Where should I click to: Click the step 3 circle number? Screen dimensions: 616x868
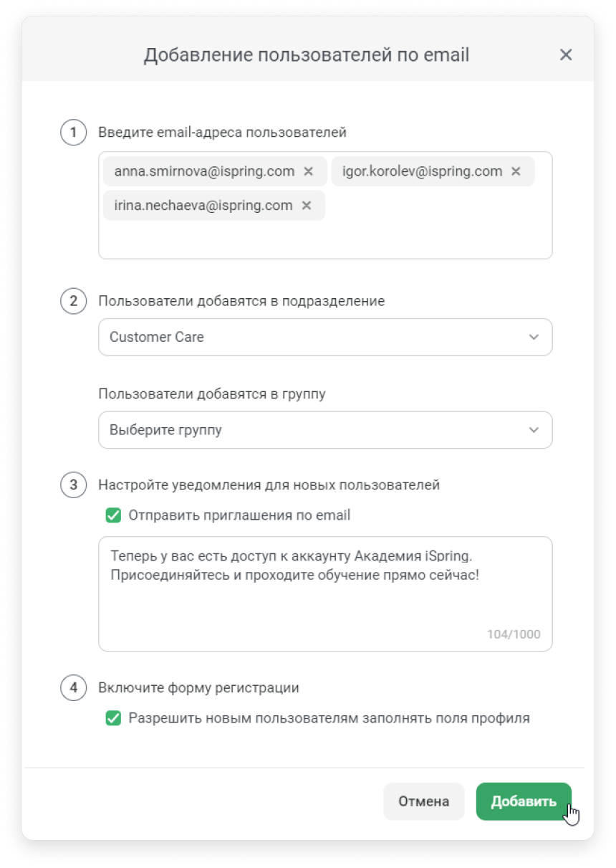click(74, 485)
